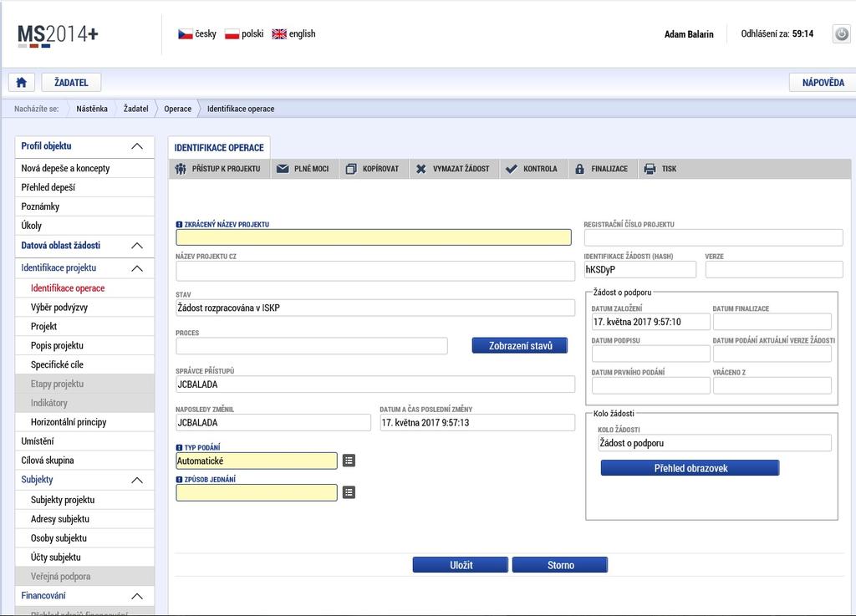
Task: Collapse the Subjekty section
Action: point(138,480)
